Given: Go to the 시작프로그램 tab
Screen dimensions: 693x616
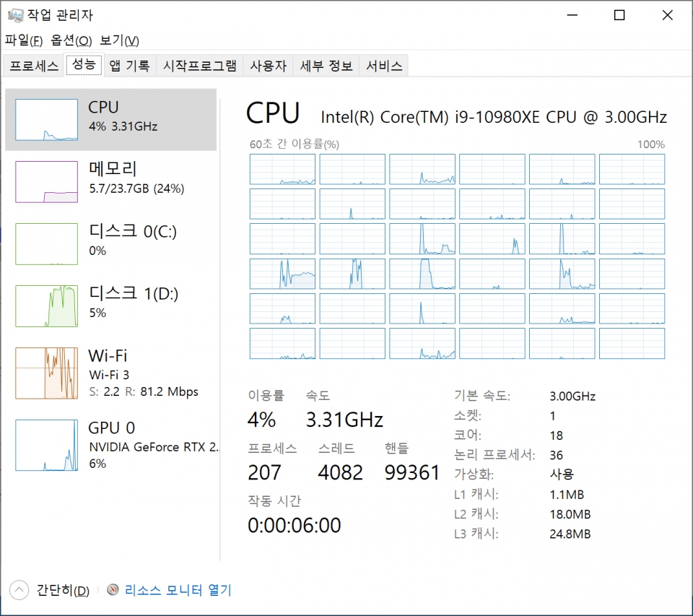Looking at the screenshot, I should [200, 66].
